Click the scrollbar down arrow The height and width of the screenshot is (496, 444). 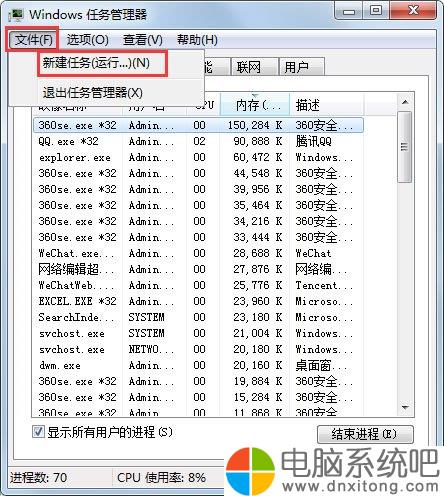click(405, 407)
